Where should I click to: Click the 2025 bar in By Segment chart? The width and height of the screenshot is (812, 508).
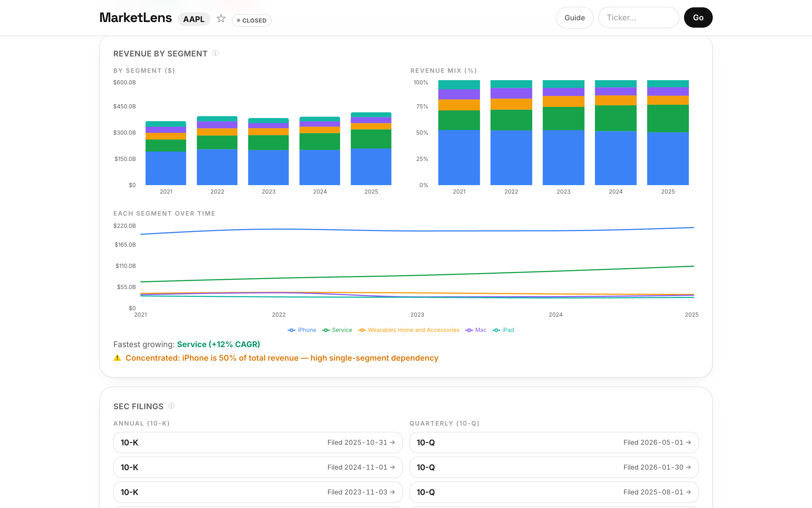click(x=371, y=149)
